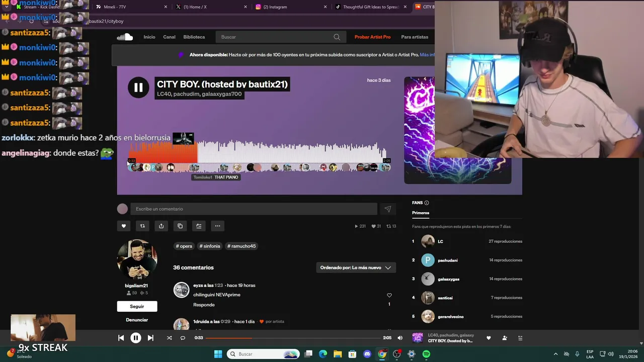The image size is (644, 362).
Task: Click the #opera tag
Action: pos(184,246)
